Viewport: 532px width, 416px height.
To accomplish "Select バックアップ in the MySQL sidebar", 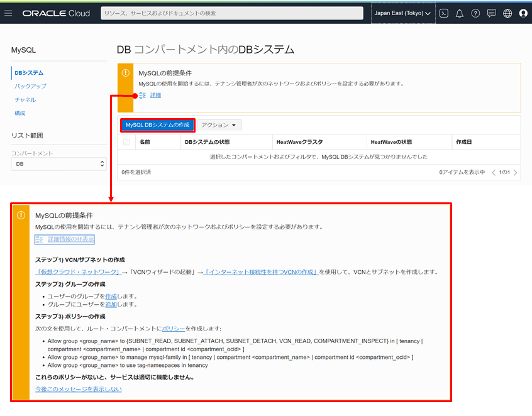I will [30, 86].
